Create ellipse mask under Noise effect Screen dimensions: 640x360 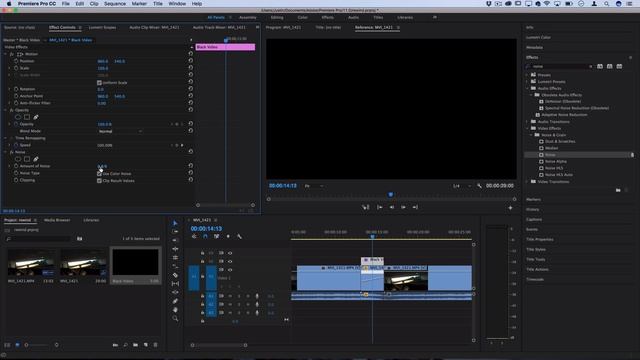[x=18, y=159]
